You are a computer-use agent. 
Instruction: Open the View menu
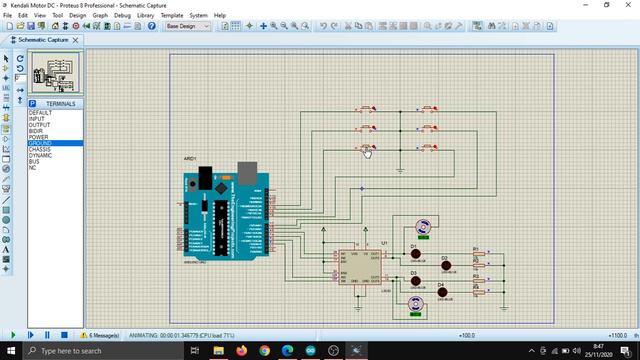tap(40, 16)
